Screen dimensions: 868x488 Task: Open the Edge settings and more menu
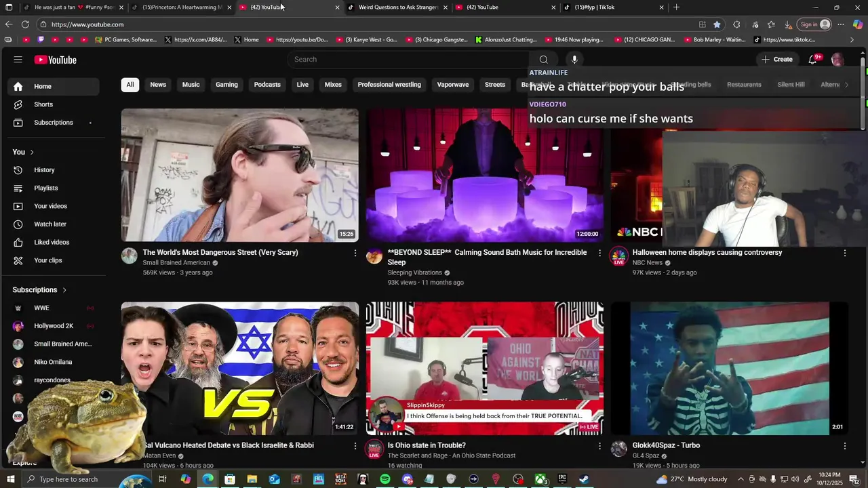pyautogui.click(x=841, y=24)
